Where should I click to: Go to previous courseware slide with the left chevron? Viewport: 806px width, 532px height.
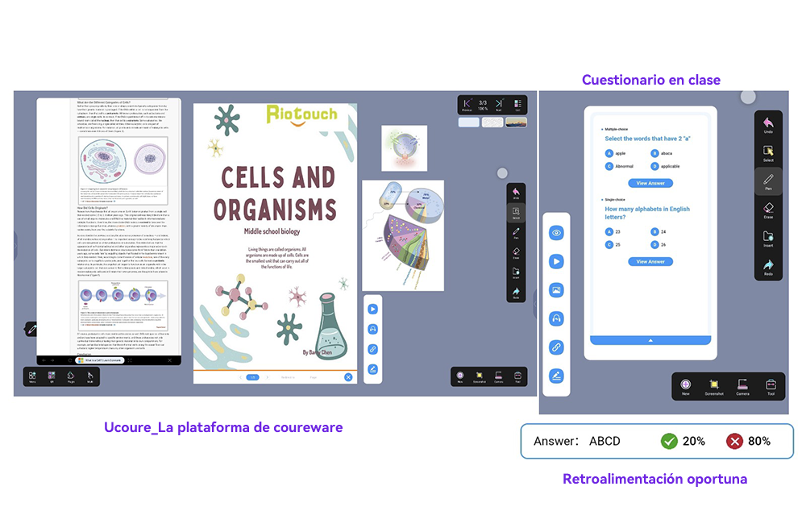click(240, 377)
